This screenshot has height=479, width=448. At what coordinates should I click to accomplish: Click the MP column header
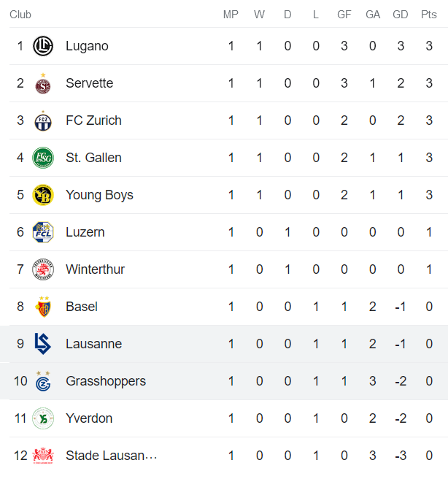(231, 15)
